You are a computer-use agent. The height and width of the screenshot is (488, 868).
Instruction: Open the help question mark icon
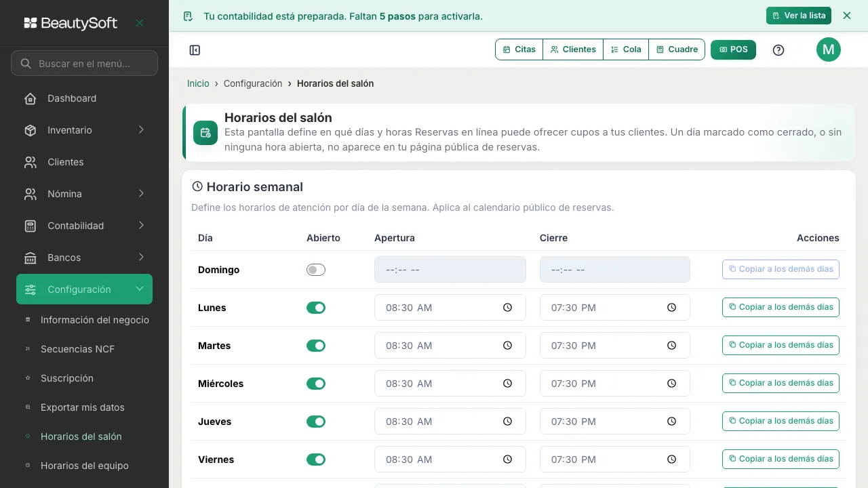(x=778, y=49)
